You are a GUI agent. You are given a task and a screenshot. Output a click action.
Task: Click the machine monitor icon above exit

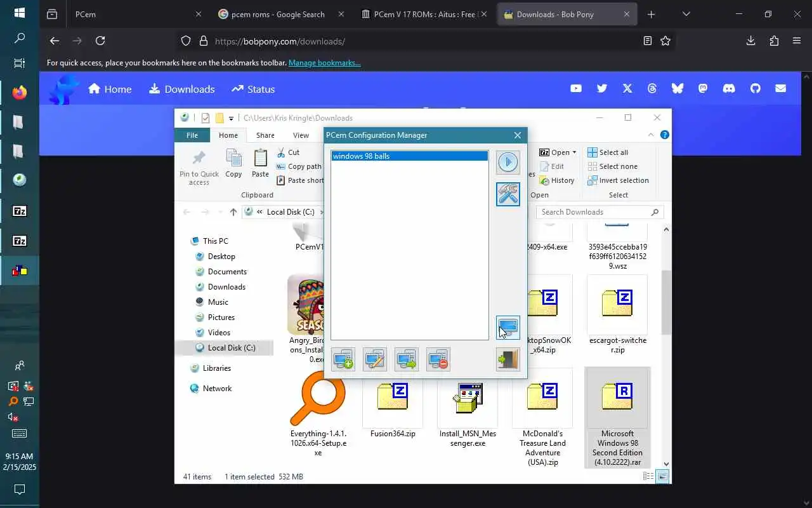point(507,328)
